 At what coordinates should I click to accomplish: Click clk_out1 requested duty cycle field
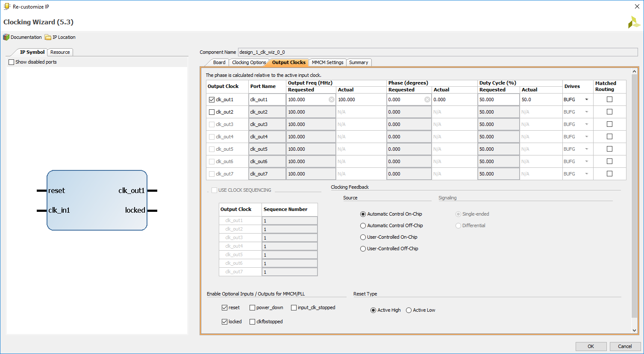click(499, 99)
